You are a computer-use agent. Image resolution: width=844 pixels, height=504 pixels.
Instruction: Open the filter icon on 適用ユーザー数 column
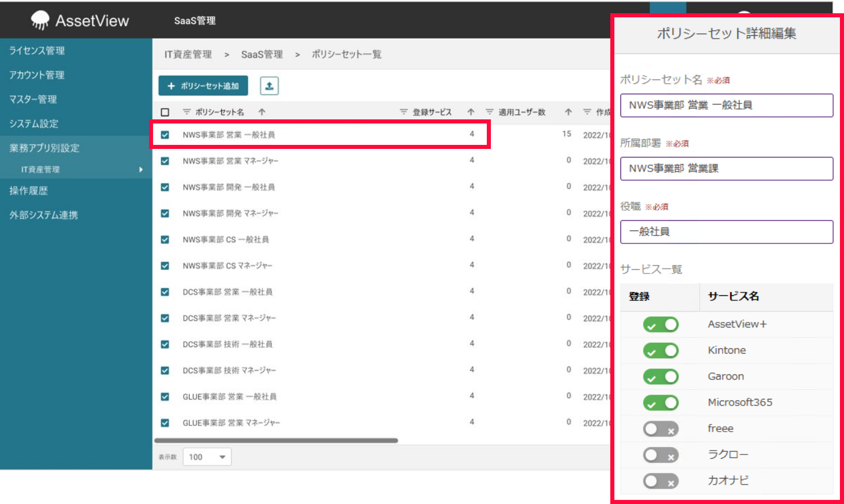pyautogui.click(x=489, y=112)
